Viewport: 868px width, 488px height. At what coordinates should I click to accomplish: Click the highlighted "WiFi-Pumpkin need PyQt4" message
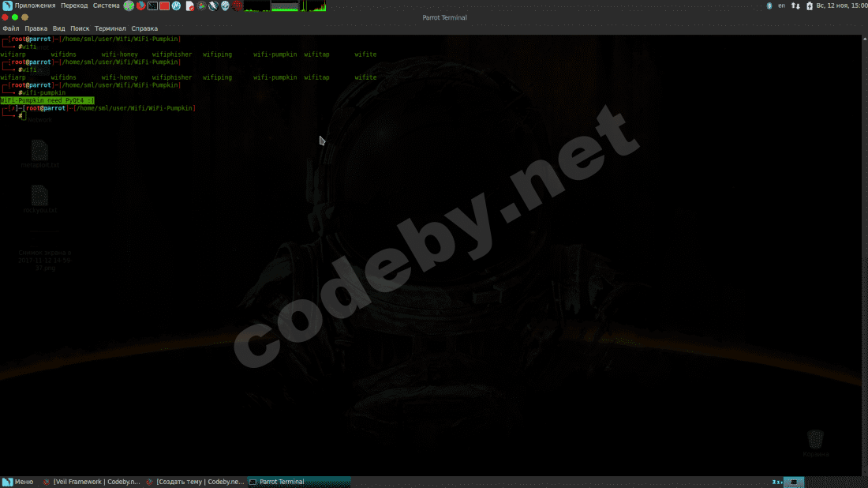(x=47, y=100)
